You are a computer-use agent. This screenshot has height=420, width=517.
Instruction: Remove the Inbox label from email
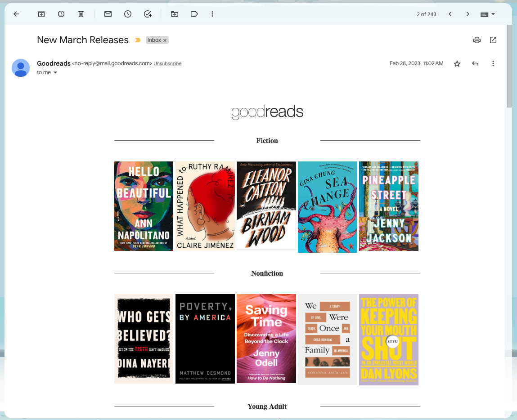point(165,40)
